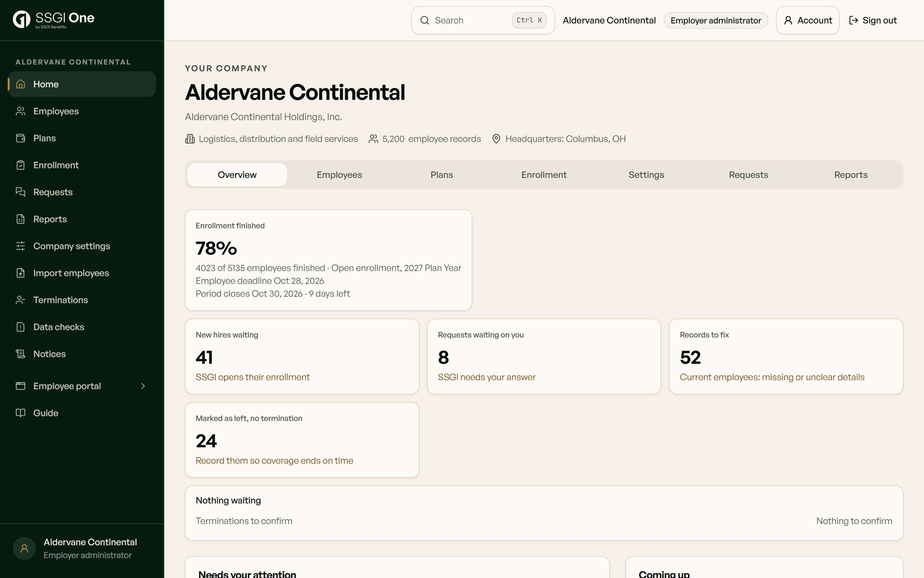Open the New hires waiting card
Viewport: 924px width, 578px height.
point(302,356)
